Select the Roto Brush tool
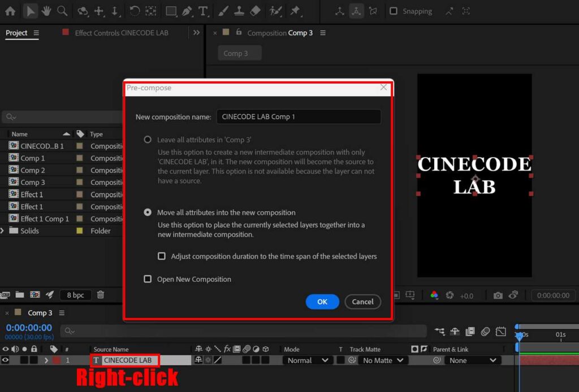The width and height of the screenshot is (579, 392). pyautogui.click(x=275, y=11)
